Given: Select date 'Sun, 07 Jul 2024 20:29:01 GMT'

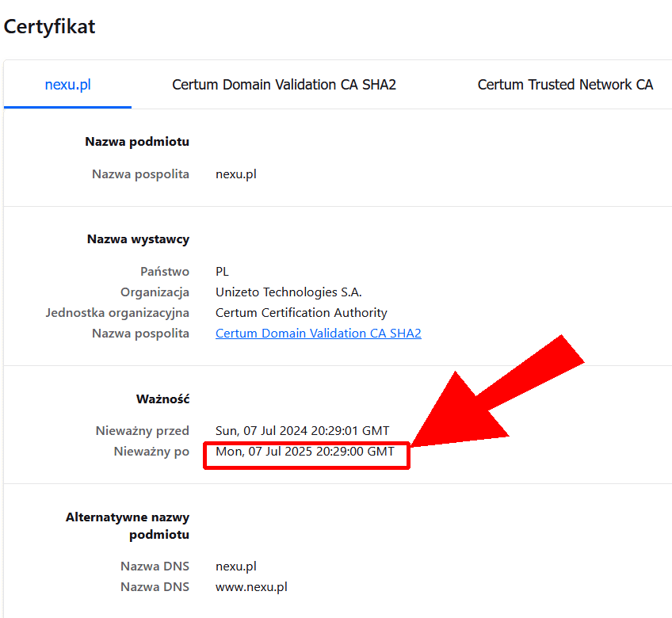Looking at the screenshot, I should tap(302, 431).
